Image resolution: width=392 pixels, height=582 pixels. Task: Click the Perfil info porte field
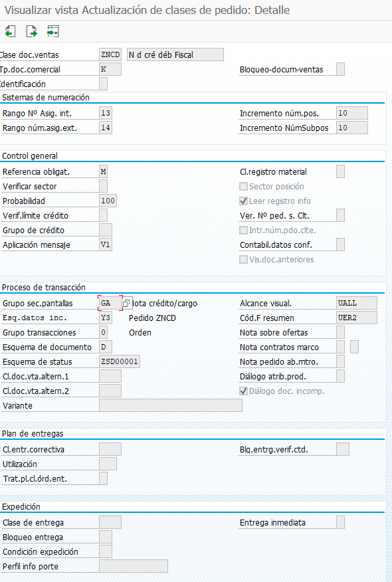(134, 567)
